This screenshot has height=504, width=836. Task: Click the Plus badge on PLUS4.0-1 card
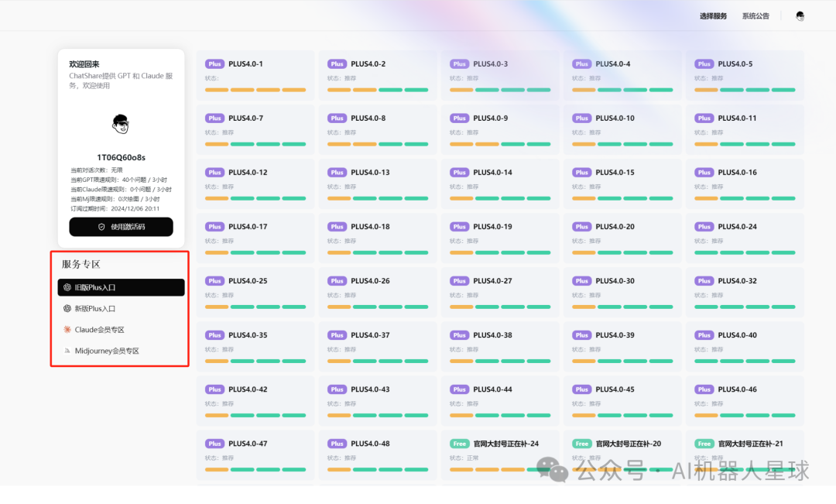[214, 64]
